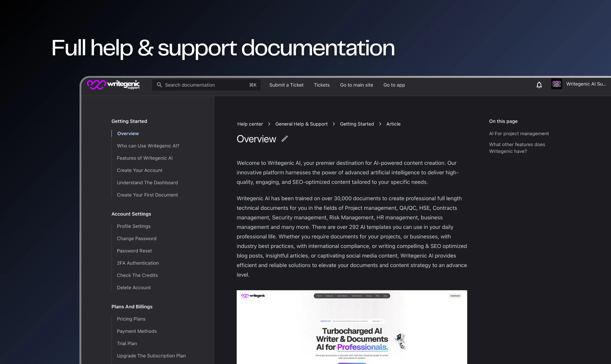Open Understand The Dashboard article
611x364 pixels.
tap(147, 183)
